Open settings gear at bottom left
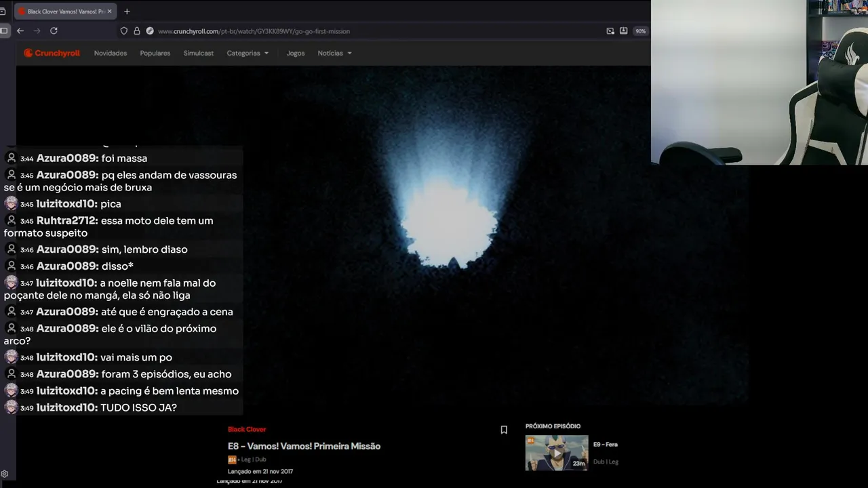Screen dimensions: 868x488 (5, 474)
